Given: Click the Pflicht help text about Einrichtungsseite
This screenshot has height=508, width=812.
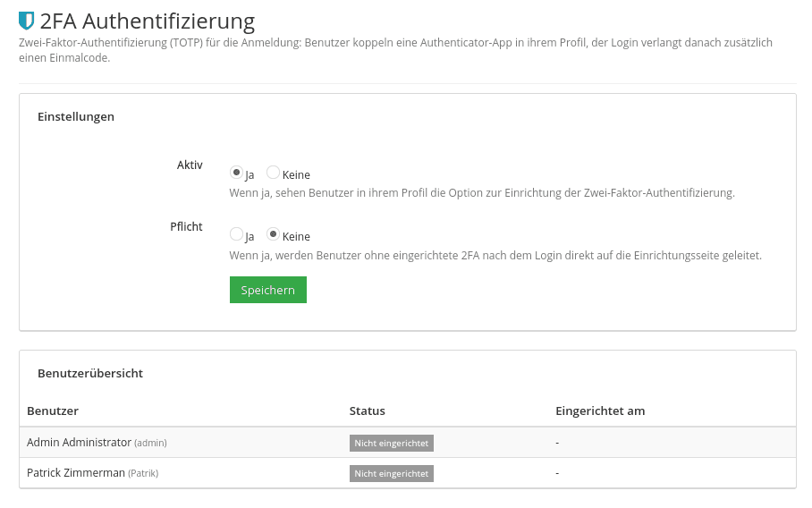Looking at the screenshot, I should tap(495, 255).
